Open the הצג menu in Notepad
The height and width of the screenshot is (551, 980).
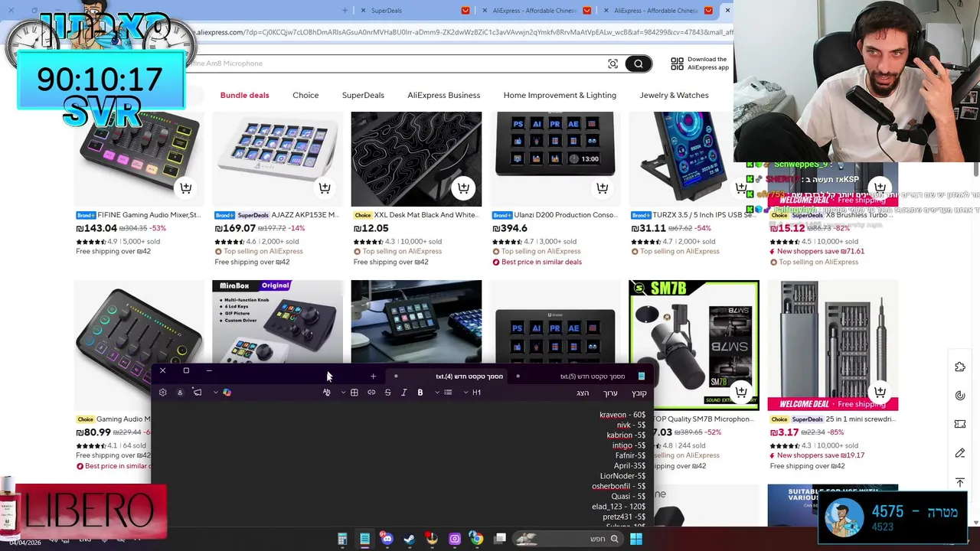pos(583,393)
